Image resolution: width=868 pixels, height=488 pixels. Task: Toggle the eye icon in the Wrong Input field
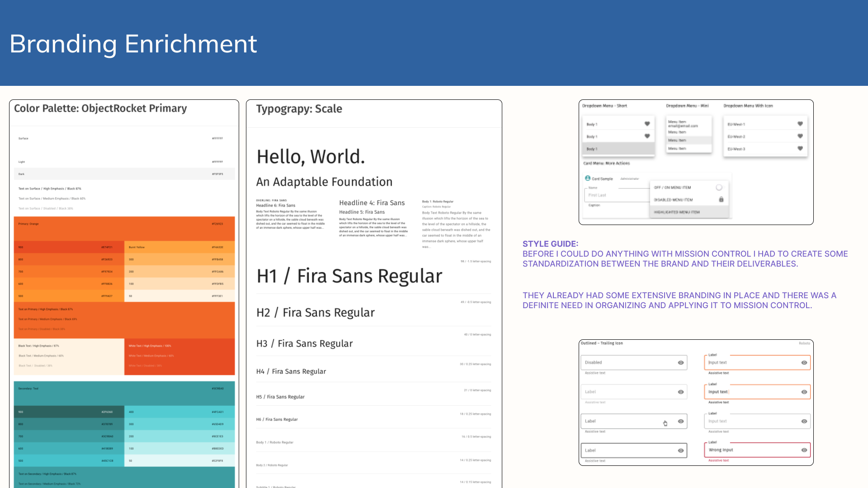(804, 450)
